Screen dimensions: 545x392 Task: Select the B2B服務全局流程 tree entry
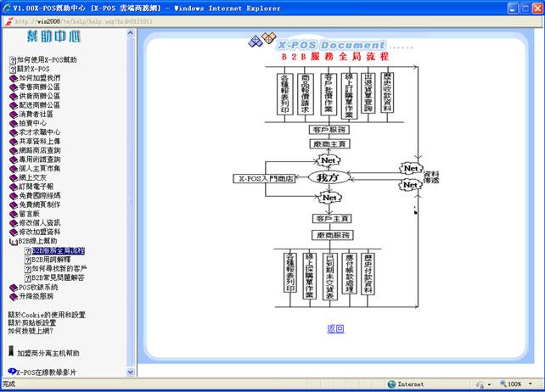point(59,251)
